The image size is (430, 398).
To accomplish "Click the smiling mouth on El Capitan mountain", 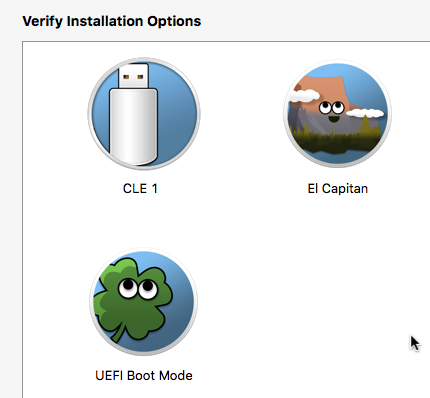I will point(332,119).
